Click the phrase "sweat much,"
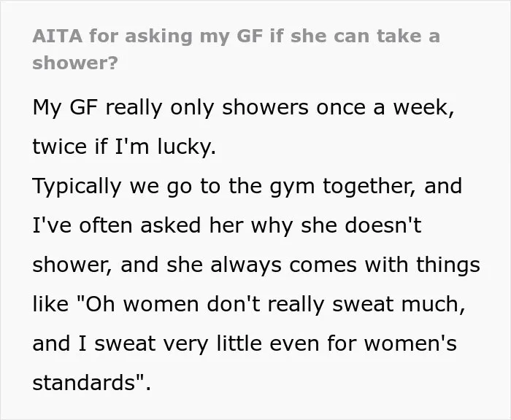511x420 pixels. tap(399, 304)
